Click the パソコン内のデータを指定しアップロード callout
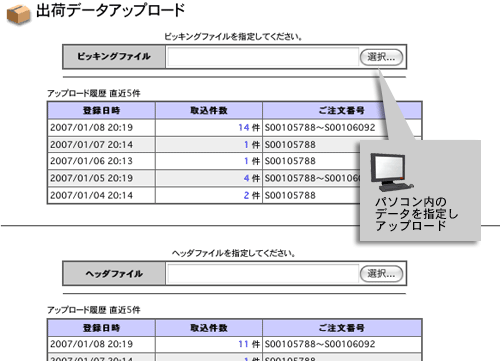The image size is (500, 361). 420,190
